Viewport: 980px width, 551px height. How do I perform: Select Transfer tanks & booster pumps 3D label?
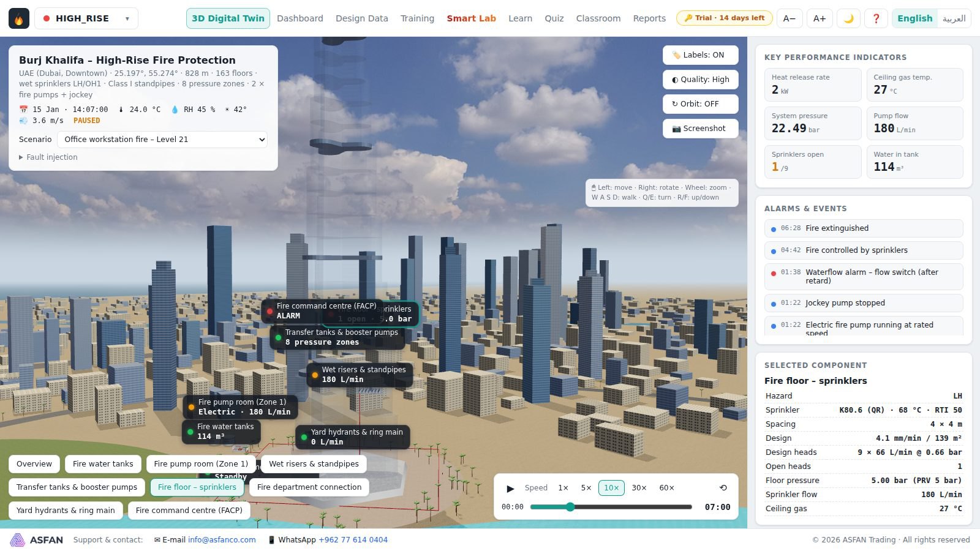click(337, 337)
